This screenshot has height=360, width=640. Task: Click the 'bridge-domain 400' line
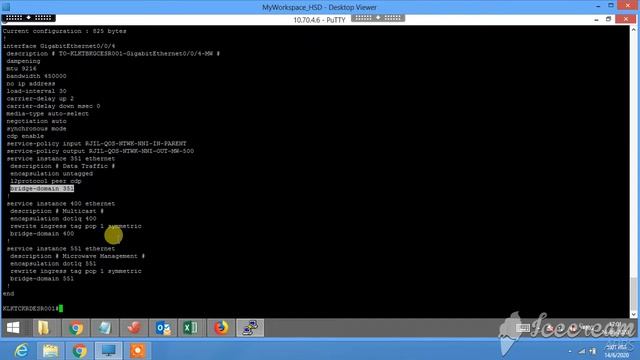pos(42,234)
